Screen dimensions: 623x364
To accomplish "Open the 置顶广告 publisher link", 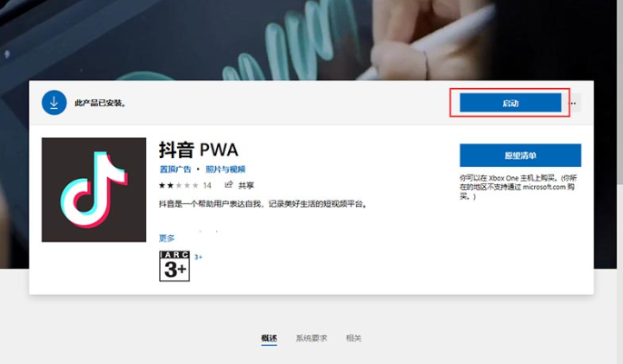I will [x=175, y=169].
